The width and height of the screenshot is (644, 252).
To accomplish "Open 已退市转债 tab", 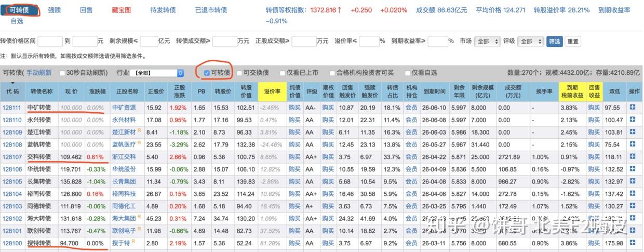I will [211, 10].
